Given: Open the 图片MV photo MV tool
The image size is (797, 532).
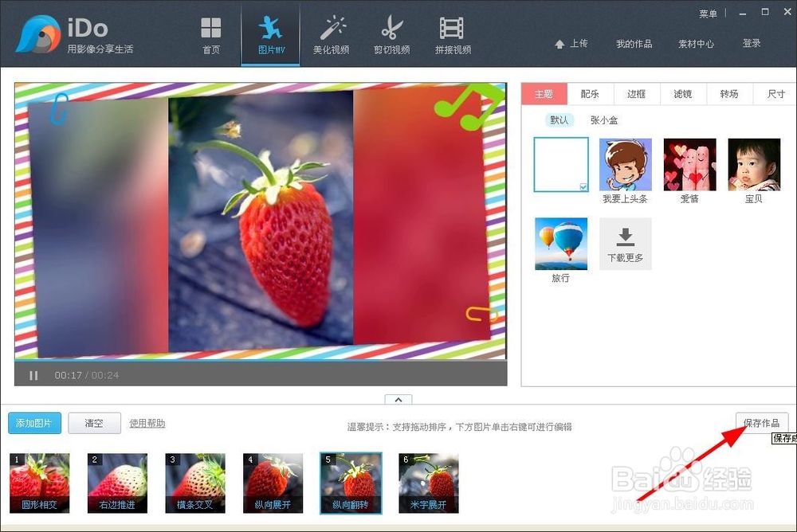Looking at the screenshot, I should (270, 33).
